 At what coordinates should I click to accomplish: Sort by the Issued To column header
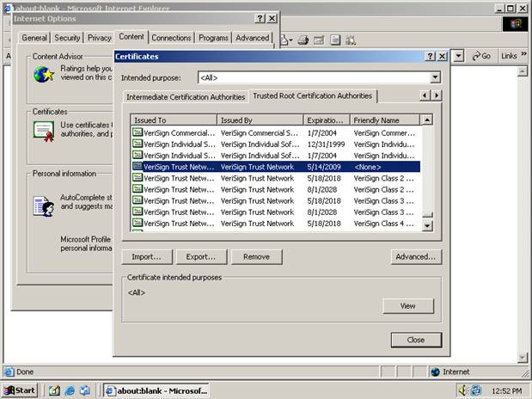tap(174, 120)
